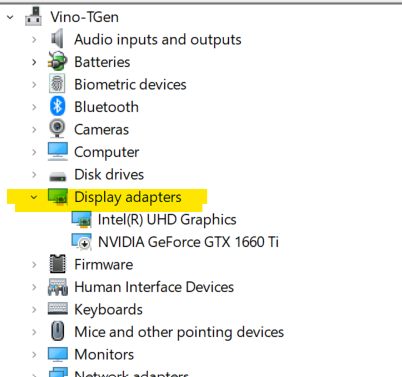Collapse the Display adapters category
This screenshot has height=377, width=402.
point(34,197)
